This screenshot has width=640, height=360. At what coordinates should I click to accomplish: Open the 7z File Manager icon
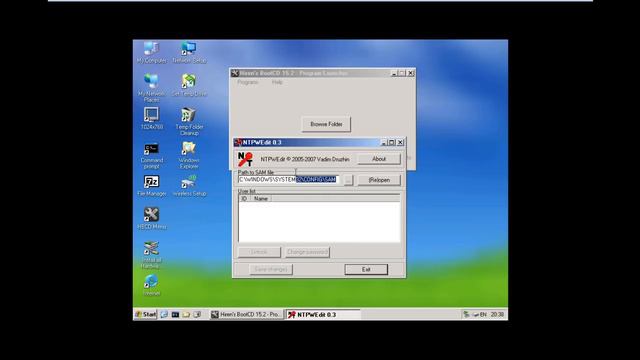coord(151,185)
